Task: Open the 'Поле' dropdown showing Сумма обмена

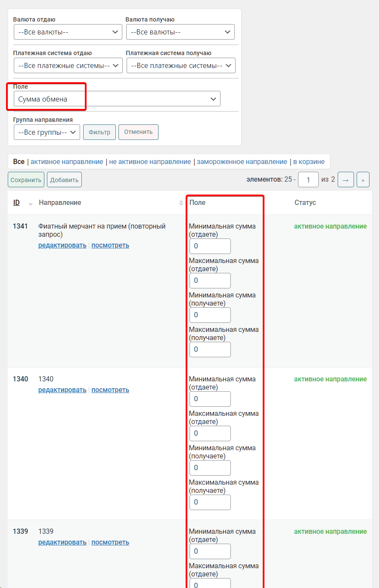Action: point(117,99)
